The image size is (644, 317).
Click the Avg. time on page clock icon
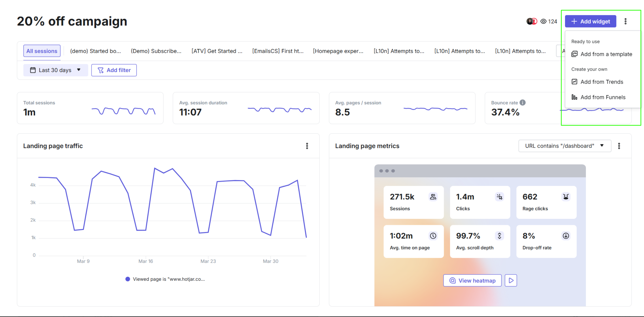[x=433, y=236]
